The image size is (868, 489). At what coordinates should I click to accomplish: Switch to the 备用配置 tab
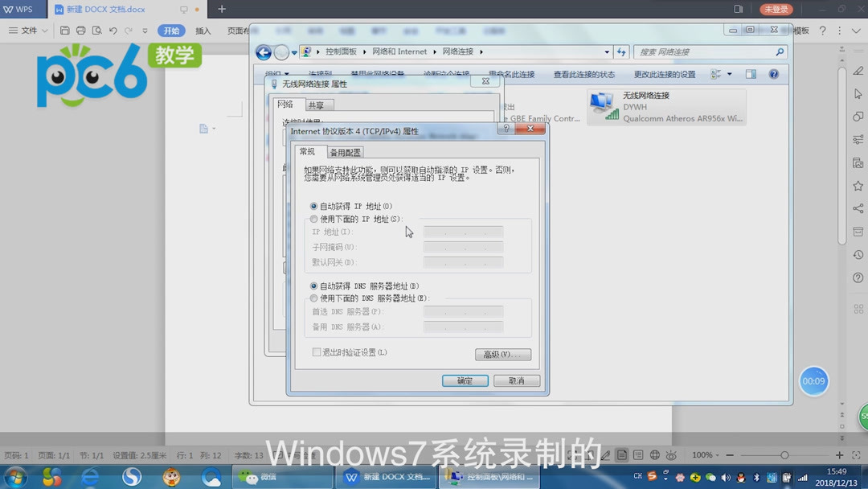[345, 151]
